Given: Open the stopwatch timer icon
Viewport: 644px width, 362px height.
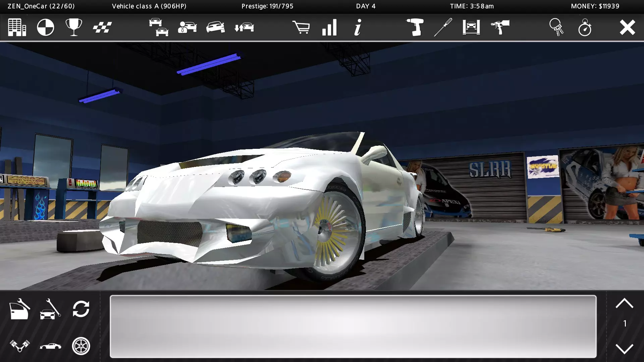Looking at the screenshot, I should [x=585, y=27].
